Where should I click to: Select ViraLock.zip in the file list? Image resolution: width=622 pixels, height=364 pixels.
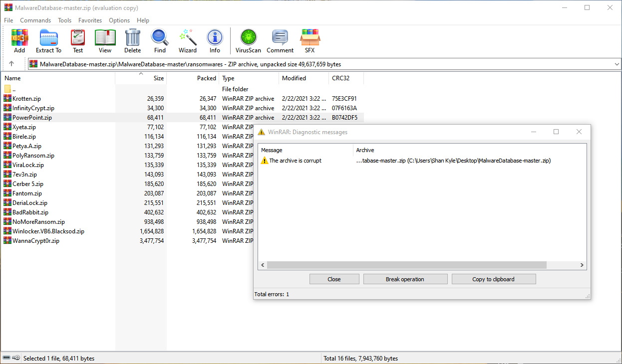[28, 165]
